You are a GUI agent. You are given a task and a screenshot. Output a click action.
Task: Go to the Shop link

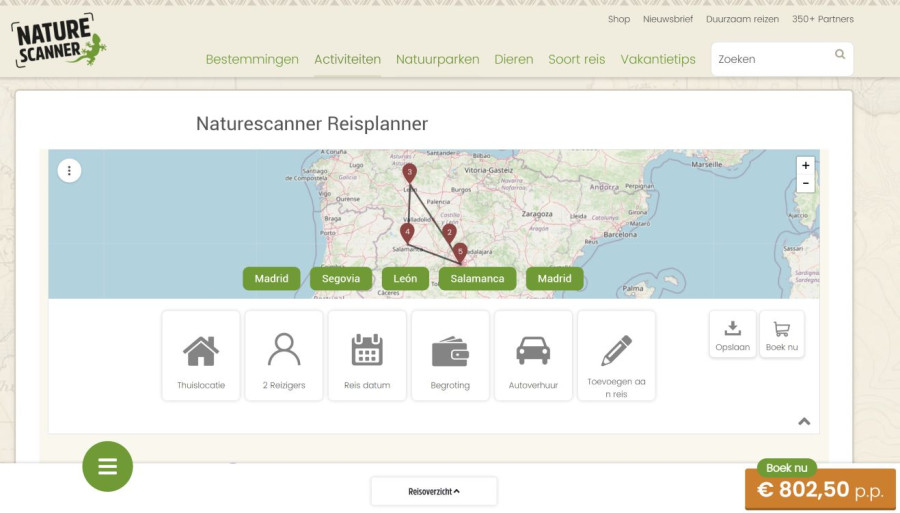coord(619,19)
